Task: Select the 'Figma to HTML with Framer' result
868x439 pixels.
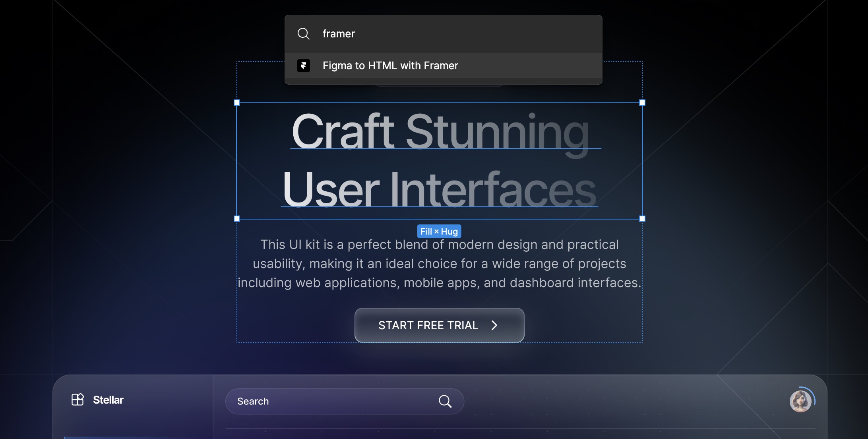Action: (390, 66)
